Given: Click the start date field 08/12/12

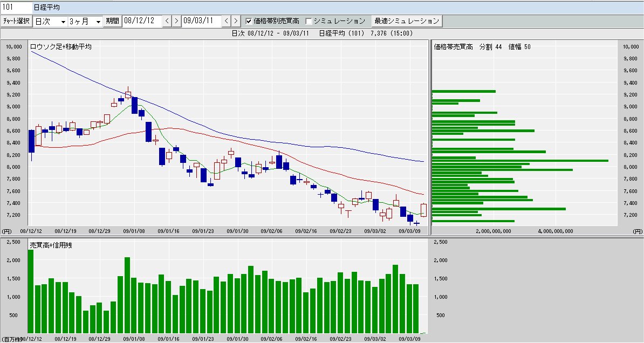Looking at the screenshot, I should click(x=142, y=21).
